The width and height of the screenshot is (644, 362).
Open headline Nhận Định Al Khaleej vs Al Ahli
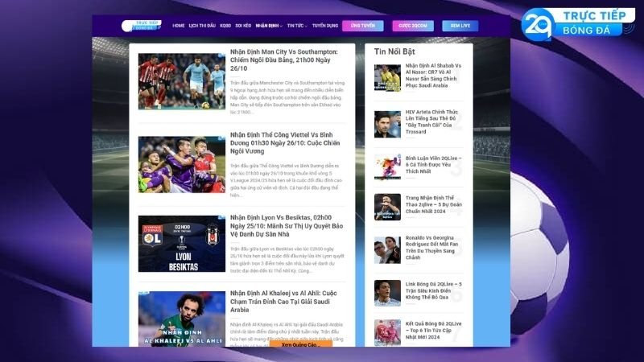click(283, 301)
